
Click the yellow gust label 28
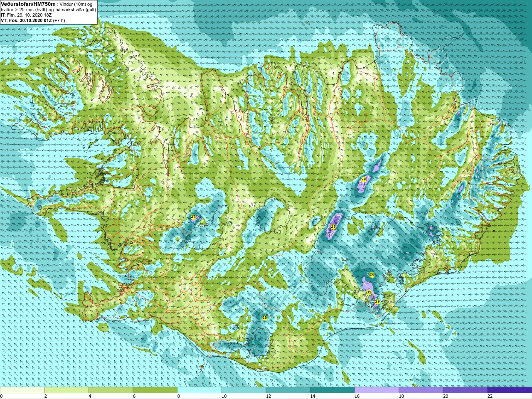pyautogui.click(x=364, y=179)
